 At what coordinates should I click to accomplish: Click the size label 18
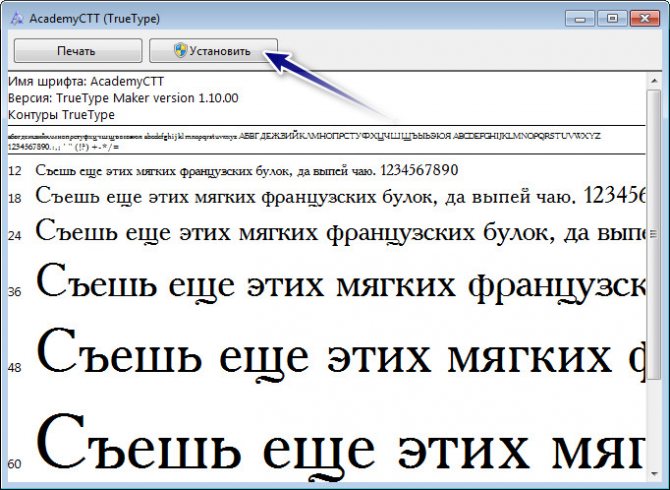[x=15, y=198]
